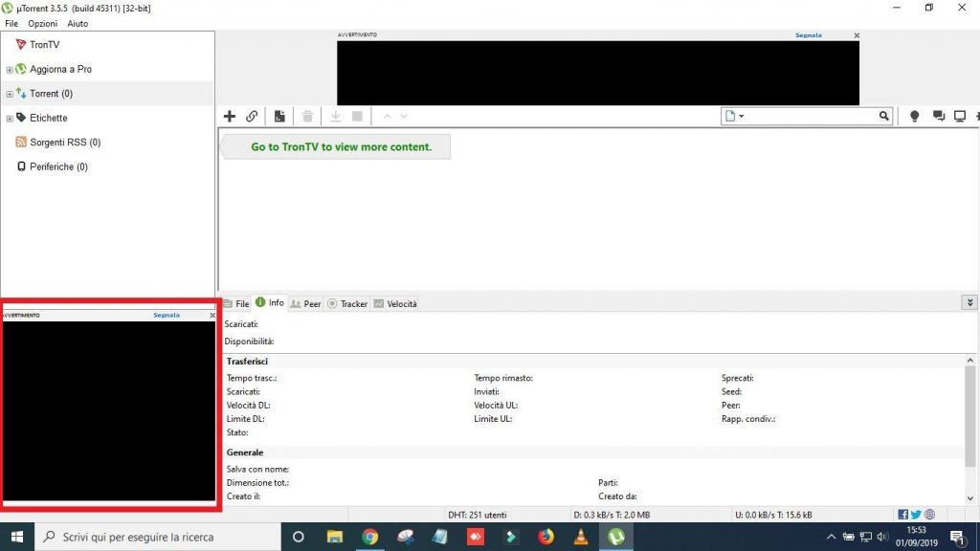
Task: Move torrent down in queue arrow
Action: (404, 116)
